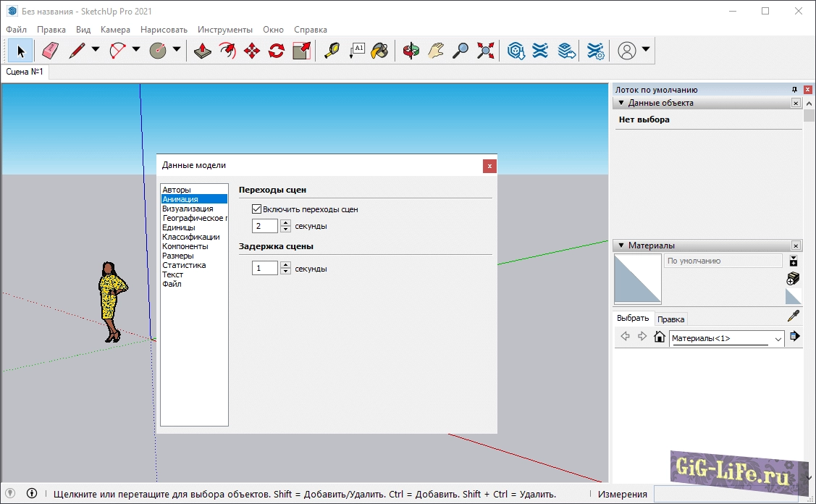
Task: Activate the Push/Pull tool
Action: click(203, 51)
